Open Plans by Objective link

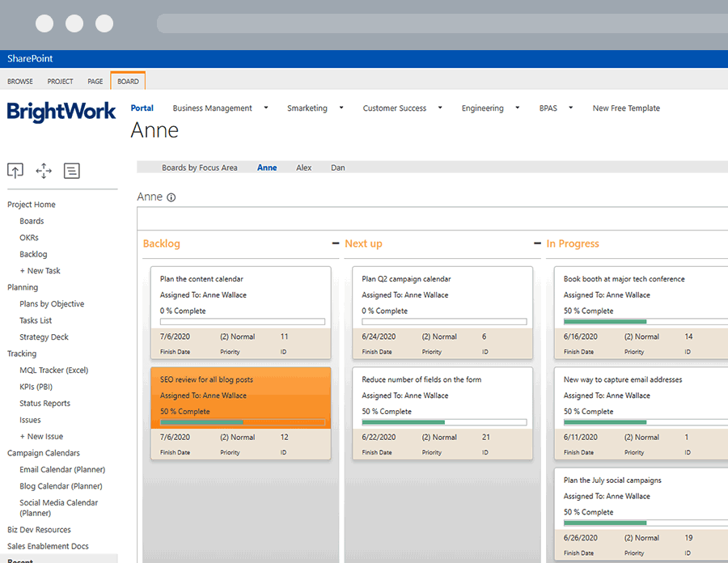(x=52, y=304)
